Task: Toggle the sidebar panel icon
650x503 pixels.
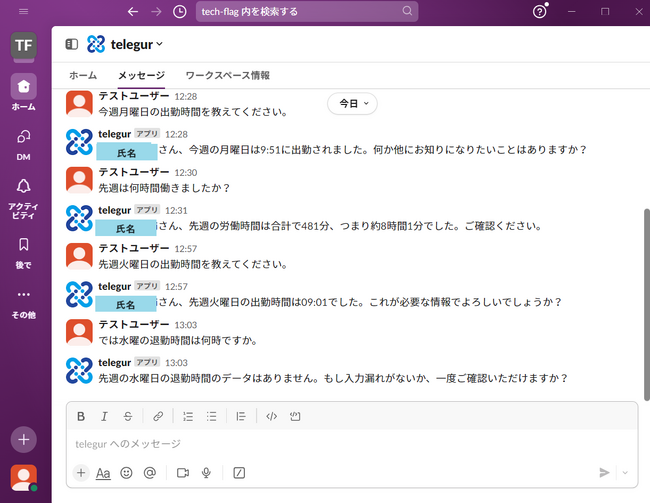Action: coord(72,44)
